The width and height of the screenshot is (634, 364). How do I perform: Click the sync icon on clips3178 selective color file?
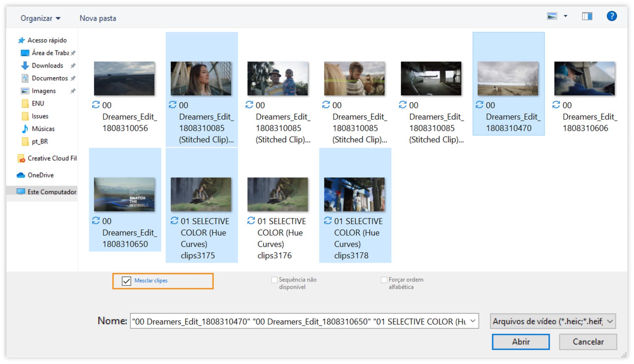(x=327, y=221)
